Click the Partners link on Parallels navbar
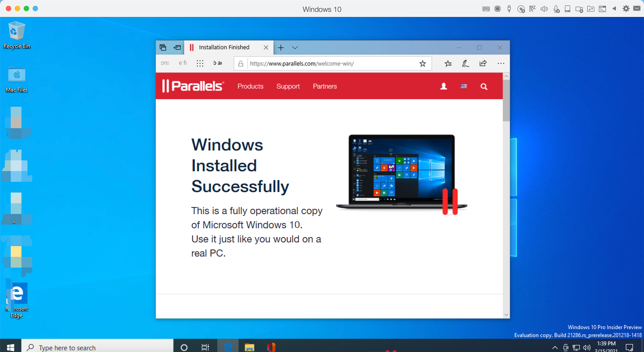Image resolution: width=644 pixels, height=352 pixels. [325, 86]
